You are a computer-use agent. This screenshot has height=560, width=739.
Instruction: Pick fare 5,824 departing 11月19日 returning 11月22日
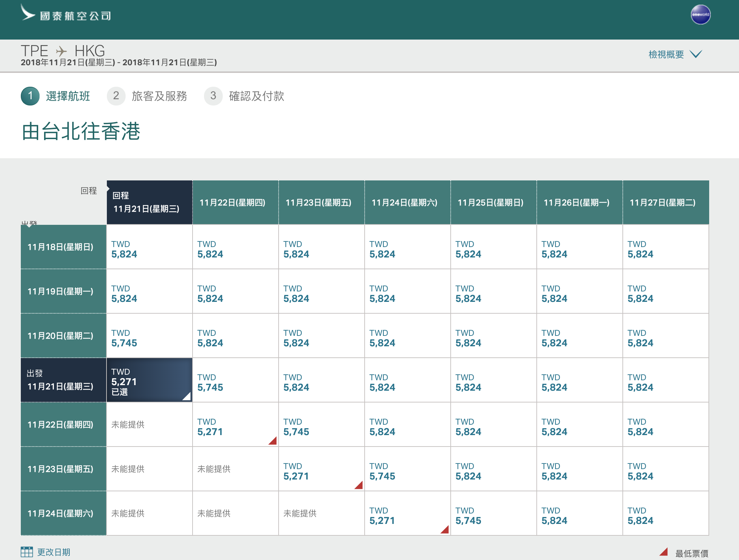click(236, 291)
